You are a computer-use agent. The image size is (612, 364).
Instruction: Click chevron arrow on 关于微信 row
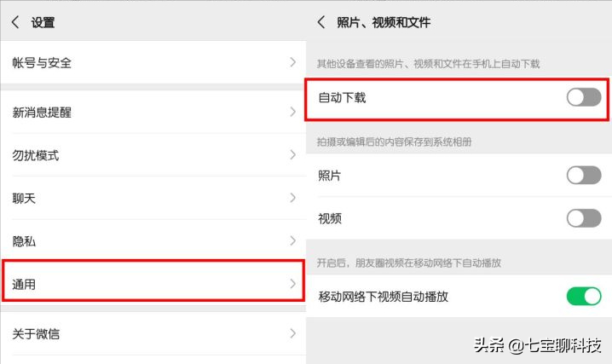pyautogui.click(x=292, y=333)
